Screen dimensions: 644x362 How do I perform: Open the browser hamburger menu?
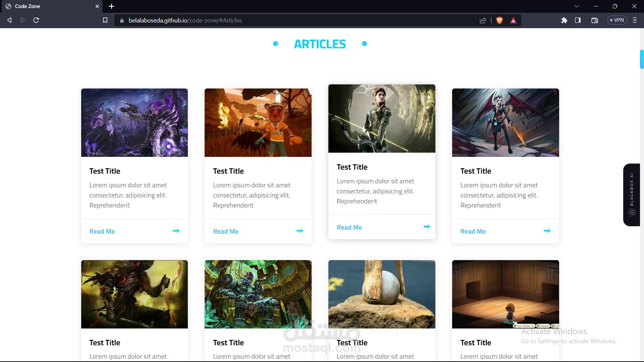coord(635,20)
